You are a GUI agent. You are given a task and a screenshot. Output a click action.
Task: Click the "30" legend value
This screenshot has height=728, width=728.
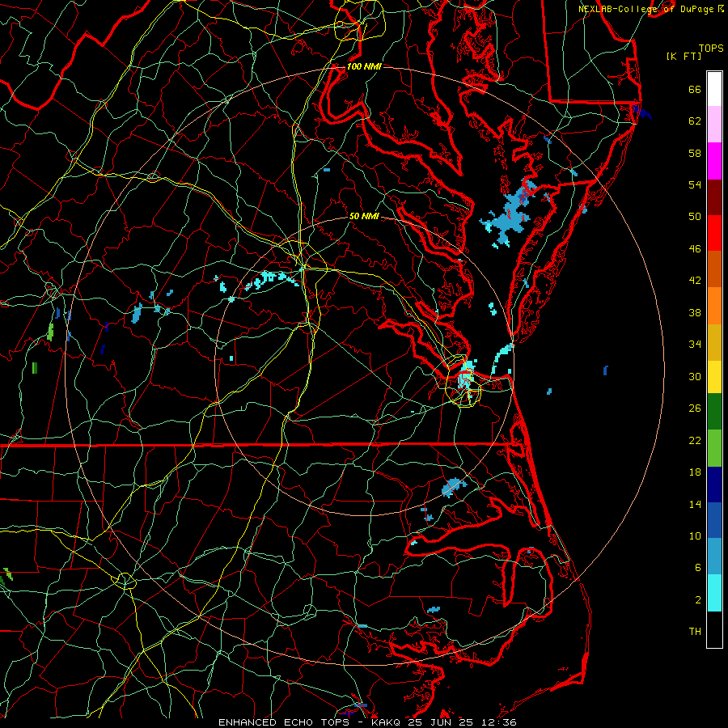(x=695, y=376)
